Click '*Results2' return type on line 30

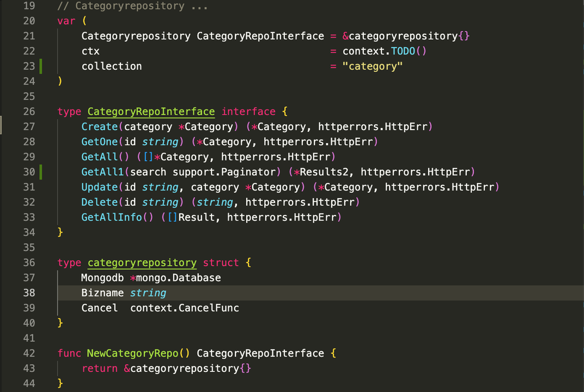click(321, 172)
